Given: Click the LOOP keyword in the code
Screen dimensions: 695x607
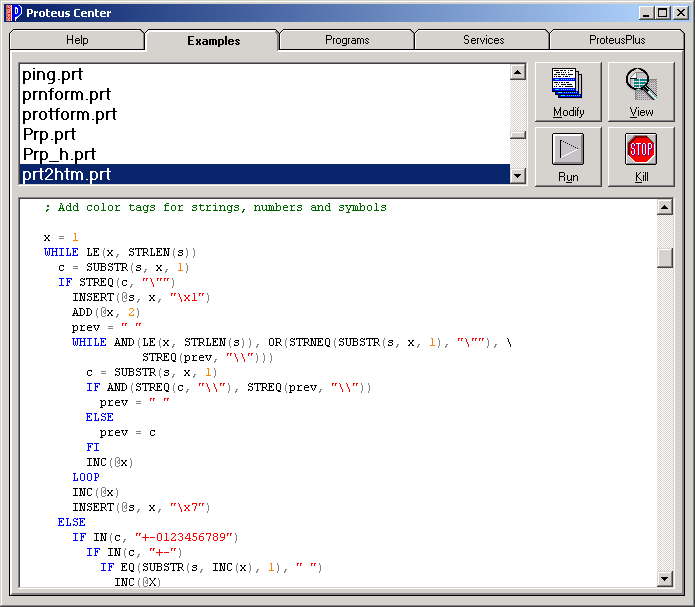Looking at the screenshot, I should point(86,477).
